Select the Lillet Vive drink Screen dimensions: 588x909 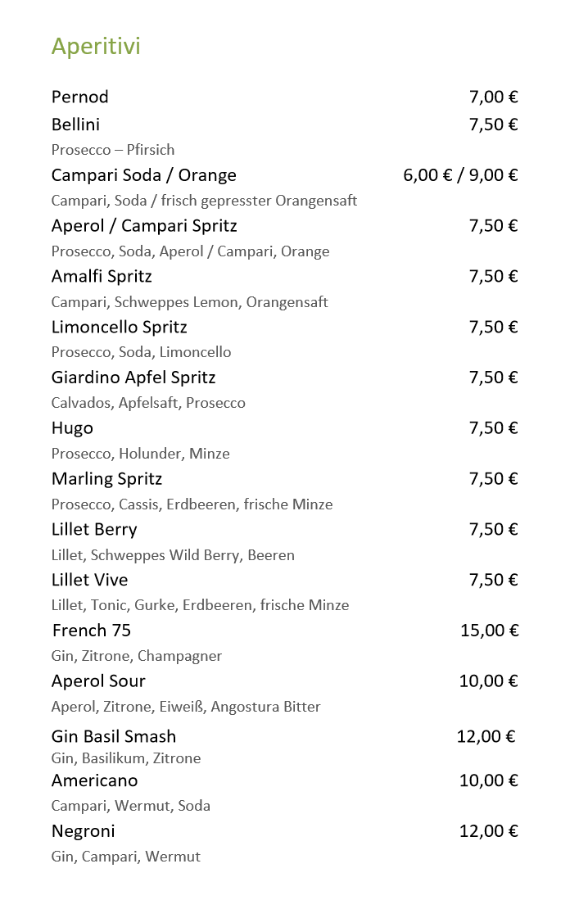(89, 580)
